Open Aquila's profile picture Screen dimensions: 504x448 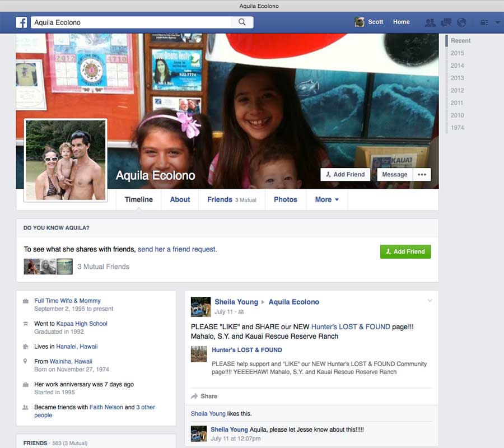click(66, 160)
